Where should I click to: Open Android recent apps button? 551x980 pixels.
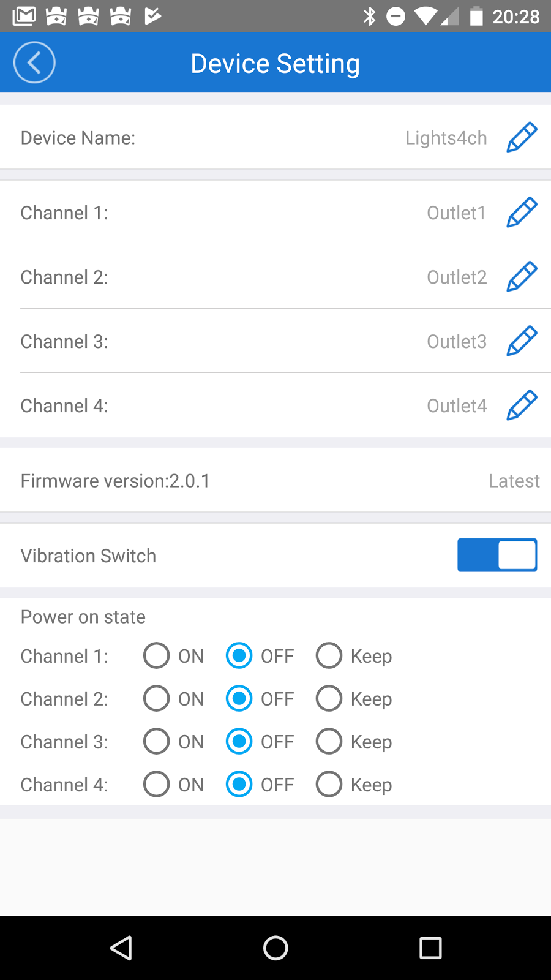click(x=430, y=948)
